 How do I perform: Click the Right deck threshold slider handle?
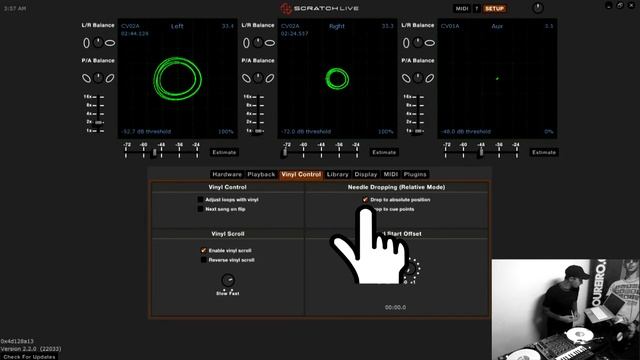284,153
